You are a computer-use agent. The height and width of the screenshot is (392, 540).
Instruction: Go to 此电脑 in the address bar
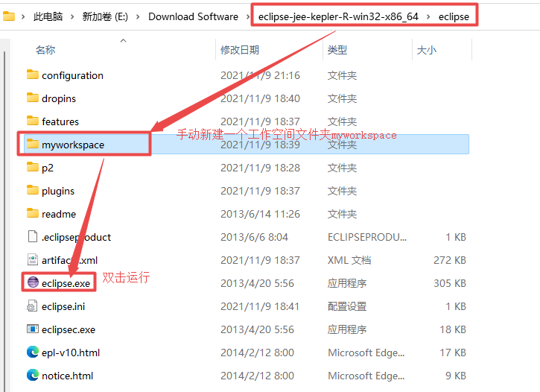tap(48, 16)
